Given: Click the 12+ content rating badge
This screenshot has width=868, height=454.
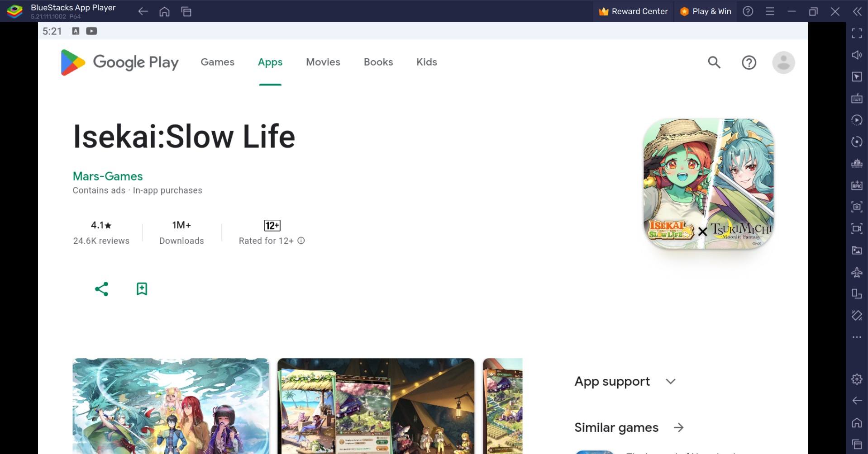Looking at the screenshot, I should click(272, 225).
